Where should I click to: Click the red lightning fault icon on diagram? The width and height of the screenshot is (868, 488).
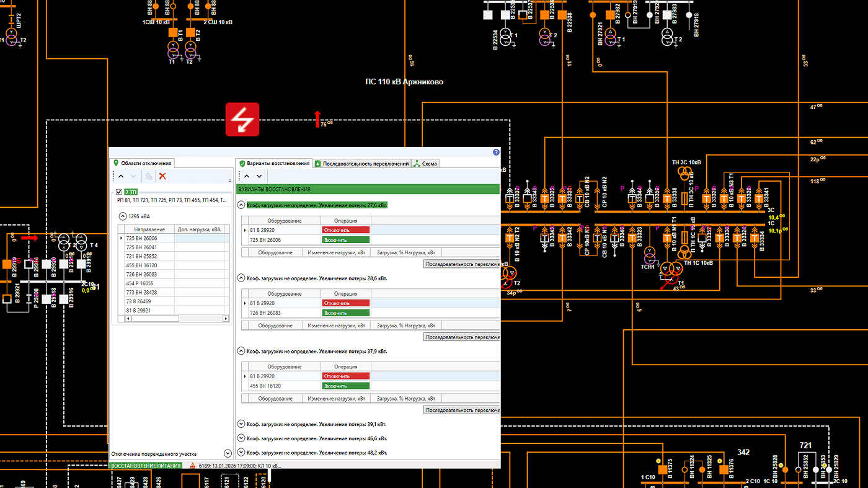coord(242,119)
